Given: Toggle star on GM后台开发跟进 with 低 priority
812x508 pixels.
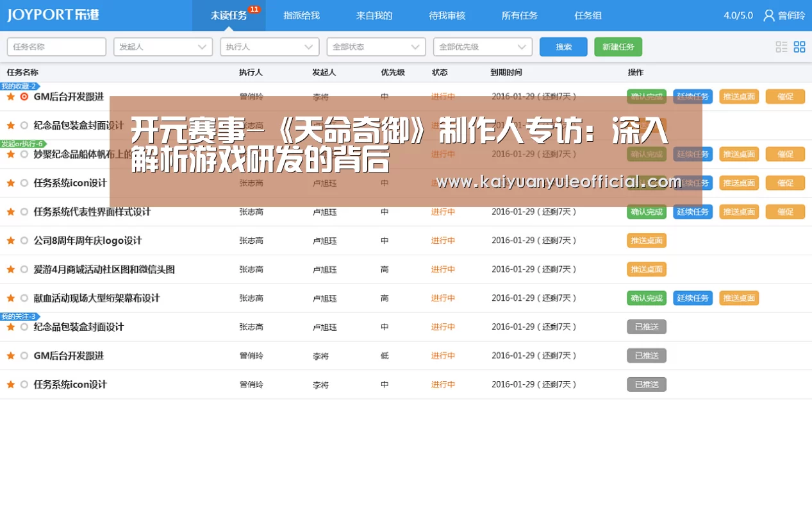Looking at the screenshot, I should [11, 356].
